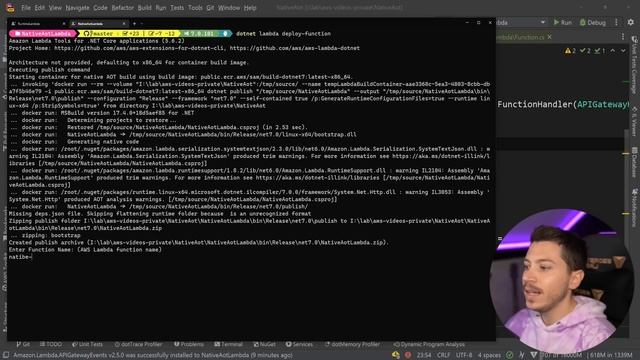Close the second terminal tab
Image resolution: width=640 pixels, height=360 pixels.
[124, 24]
